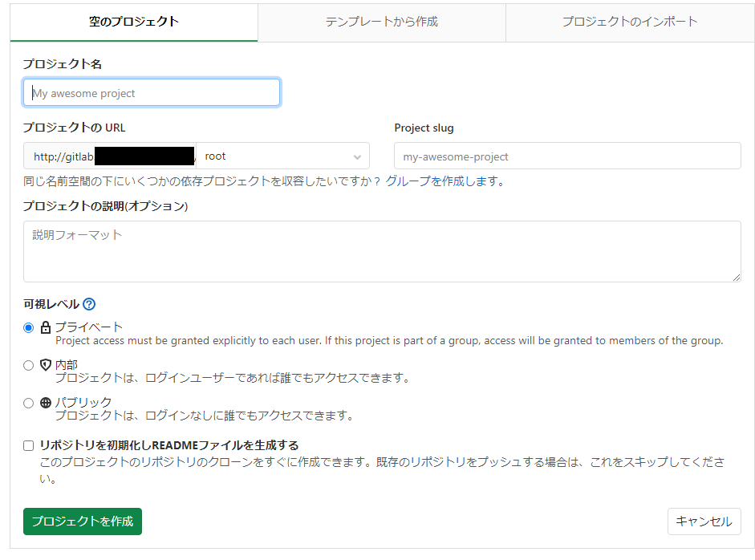Screen dimensions: 755x560
Task: Switch to the テンプレートから作成 tab
Action: (381, 22)
